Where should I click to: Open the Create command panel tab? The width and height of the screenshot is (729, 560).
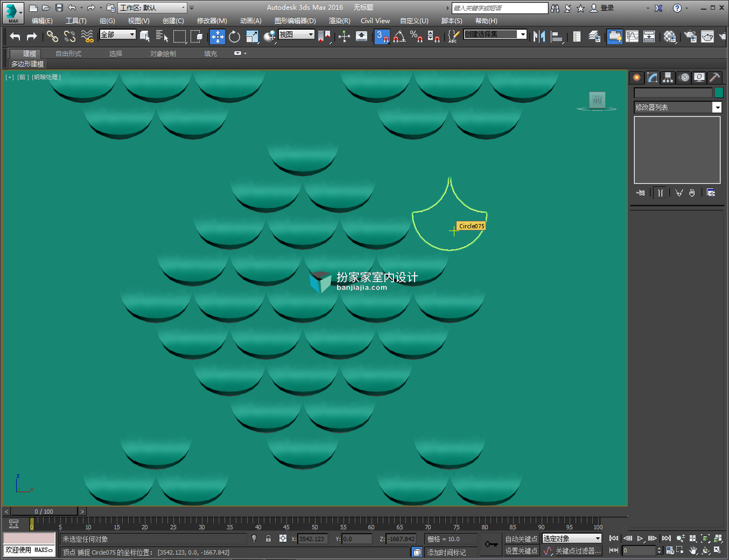[637, 77]
